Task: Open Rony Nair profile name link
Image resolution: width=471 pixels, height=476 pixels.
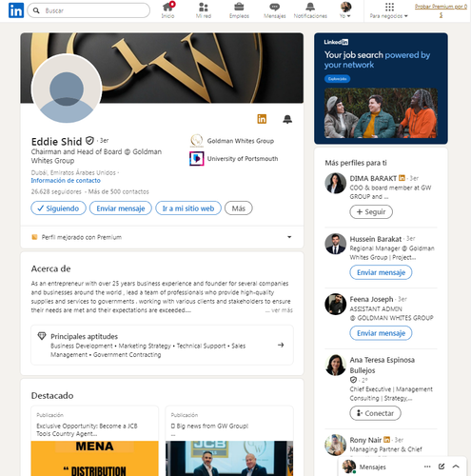Action: click(365, 440)
